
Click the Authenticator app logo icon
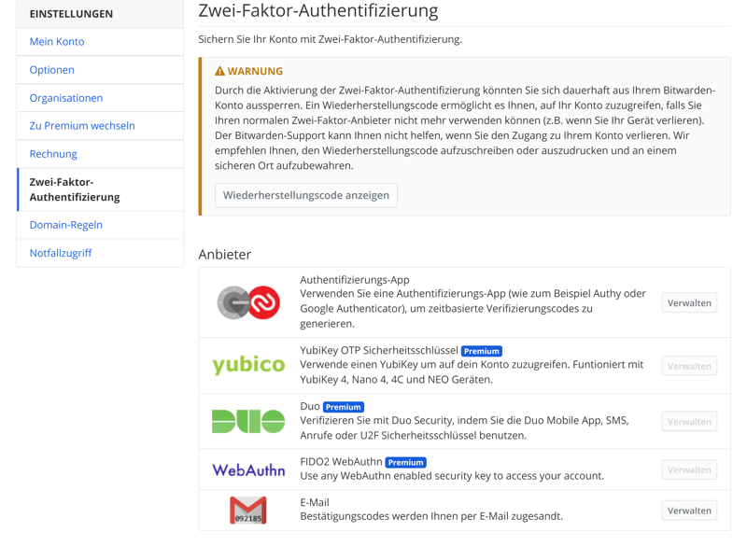[x=248, y=302]
